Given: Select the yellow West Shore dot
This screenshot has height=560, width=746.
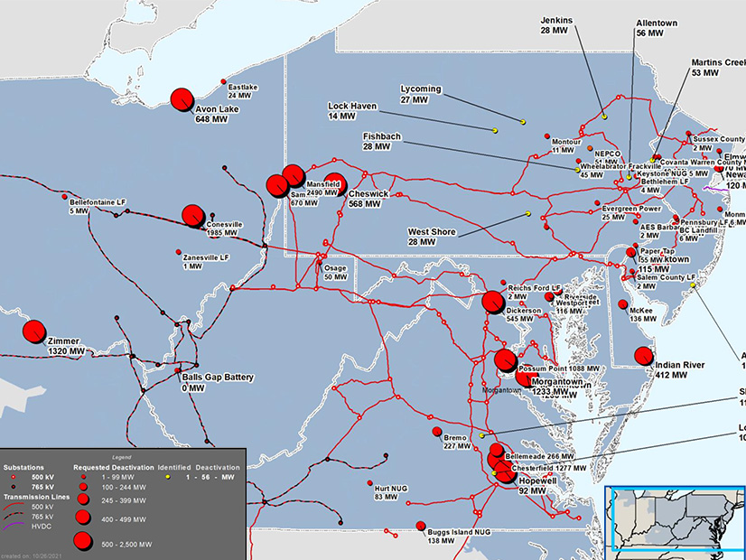Looking at the screenshot, I should (x=527, y=214).
